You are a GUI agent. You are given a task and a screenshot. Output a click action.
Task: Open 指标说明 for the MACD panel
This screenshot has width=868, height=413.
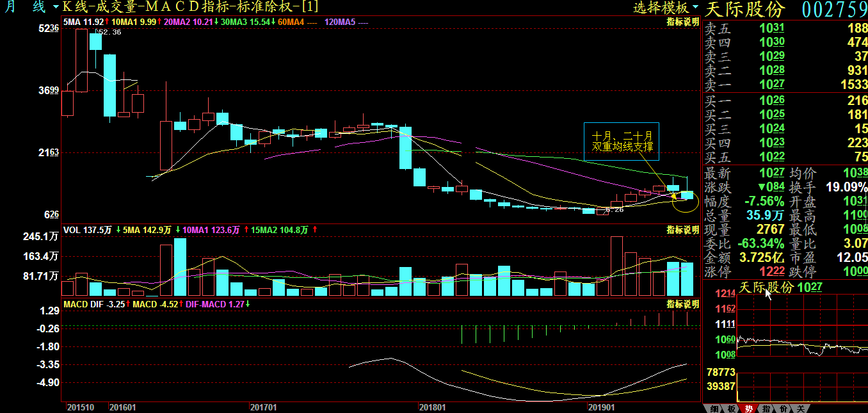tap(683, 304)
